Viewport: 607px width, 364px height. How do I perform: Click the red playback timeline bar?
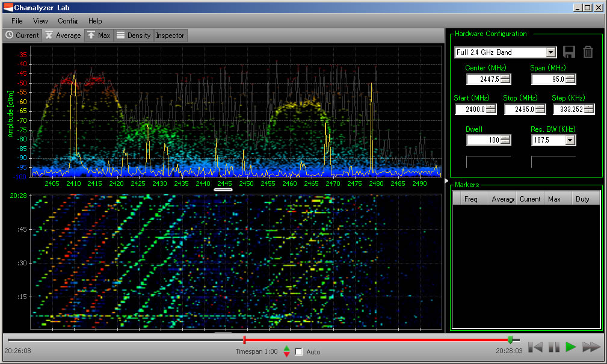(377, 340)
